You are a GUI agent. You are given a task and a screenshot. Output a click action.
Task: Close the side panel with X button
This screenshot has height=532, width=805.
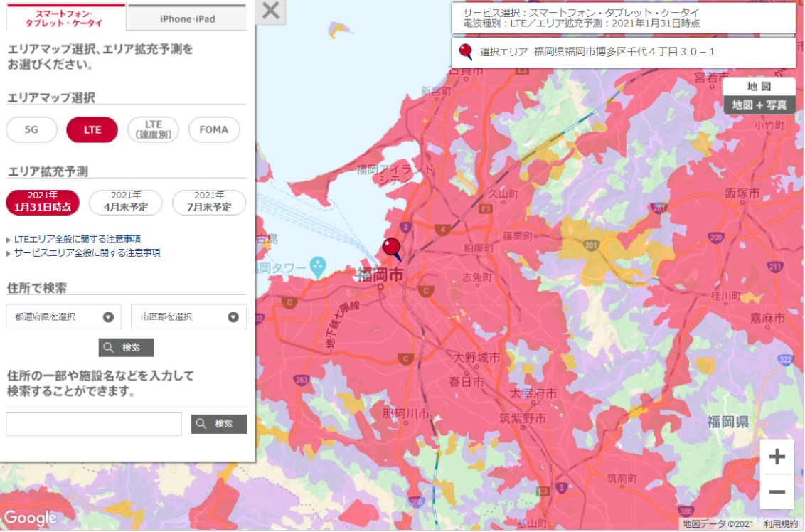(x=270, y=11)
